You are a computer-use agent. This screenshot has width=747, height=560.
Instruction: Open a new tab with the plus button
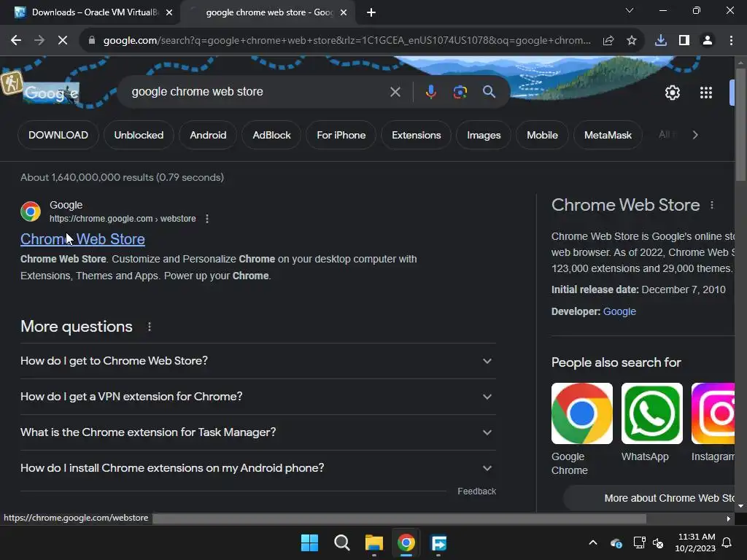(371, 12)
